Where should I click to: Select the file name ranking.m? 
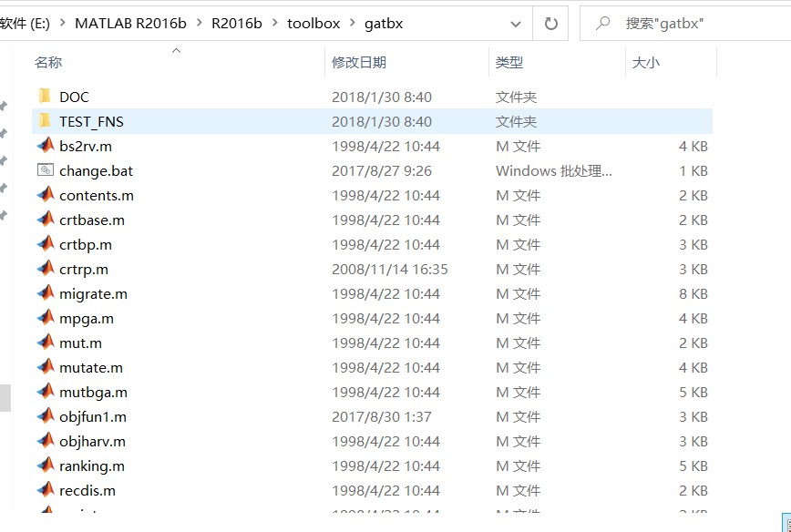[x=92, y=465]
